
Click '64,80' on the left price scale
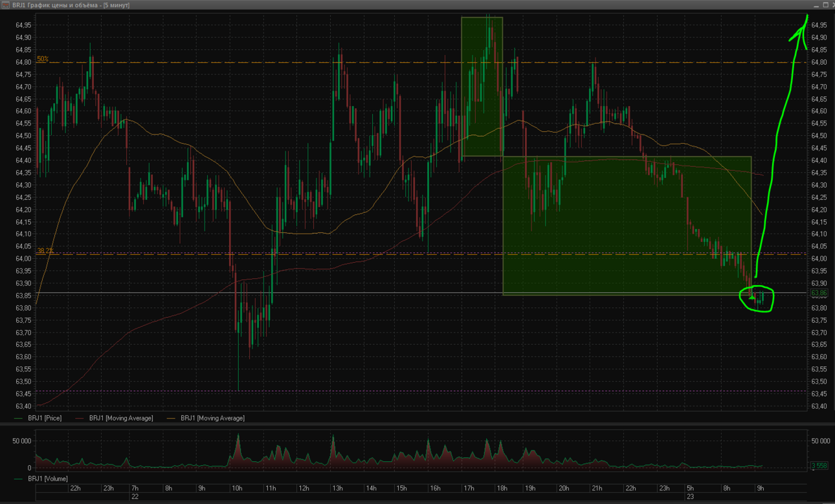coord(23,62)
